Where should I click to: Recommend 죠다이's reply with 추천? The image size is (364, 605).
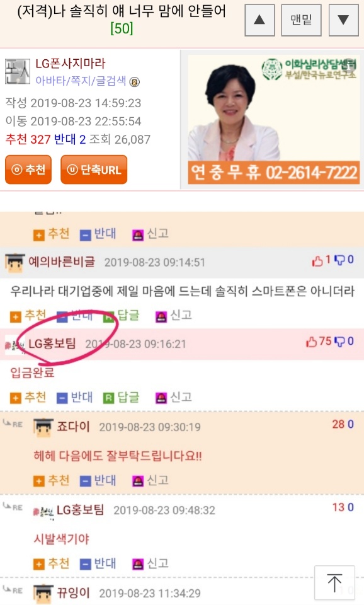tap(51, 480)
